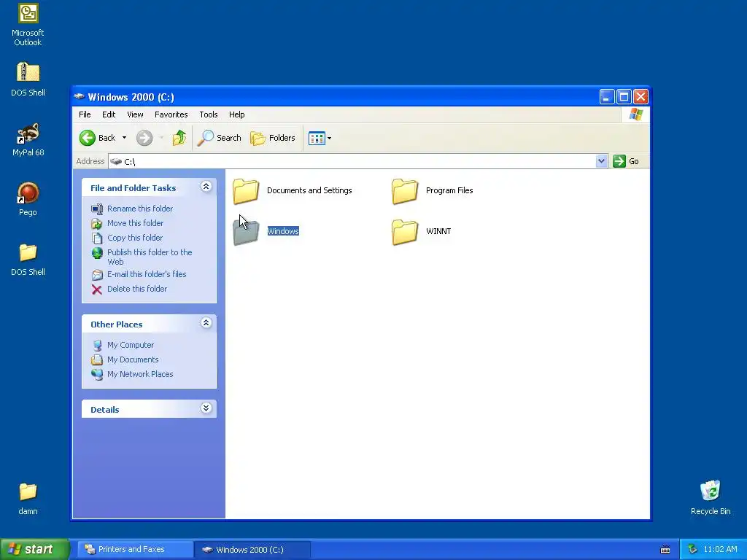Viewport: 747px width, 560px height.
Task: Open the Views icon button
Action: click(317, 138)
